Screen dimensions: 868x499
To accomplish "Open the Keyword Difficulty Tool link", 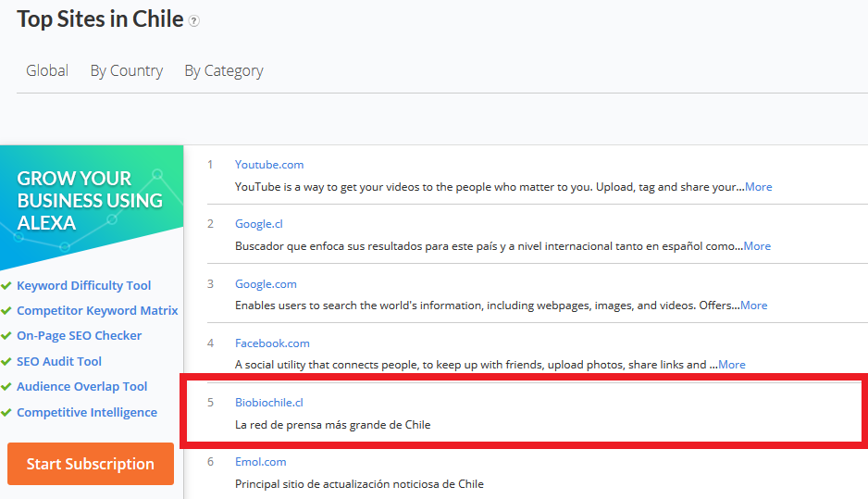I will pos(83,286).
